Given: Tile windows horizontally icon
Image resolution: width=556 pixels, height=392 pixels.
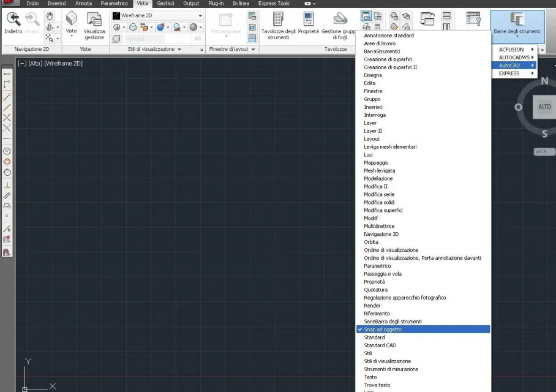Looking at the screenshot, I should 446,16.
